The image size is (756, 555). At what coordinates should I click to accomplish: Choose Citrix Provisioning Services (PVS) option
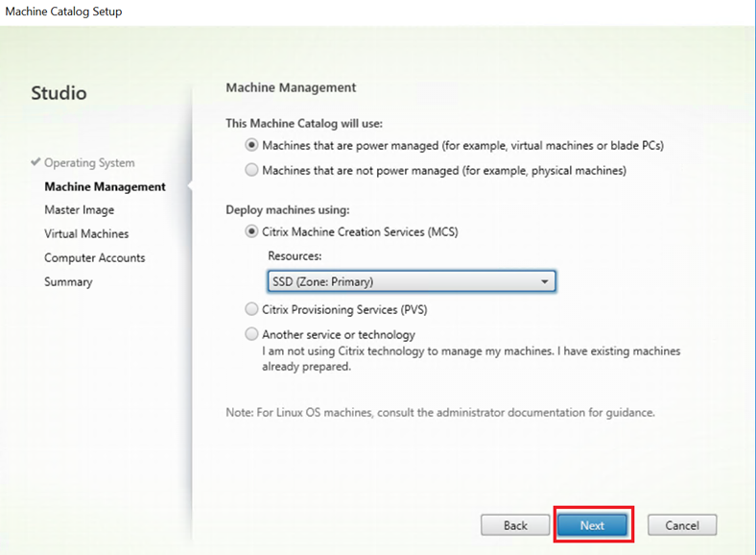pyautogui.click(x=251, y=309)
